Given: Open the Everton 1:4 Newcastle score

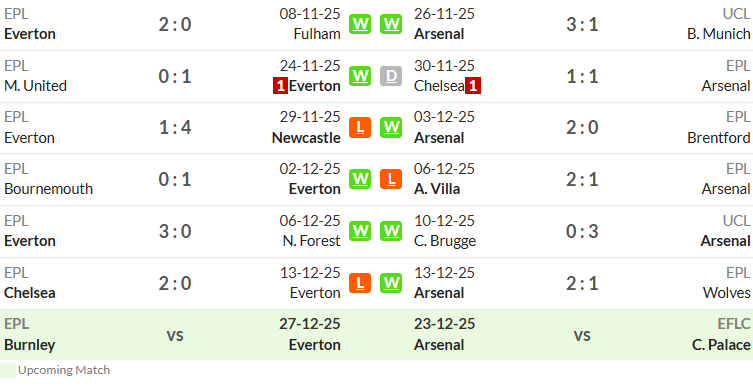Looking at the screenshot, I should tap(175, 127).
